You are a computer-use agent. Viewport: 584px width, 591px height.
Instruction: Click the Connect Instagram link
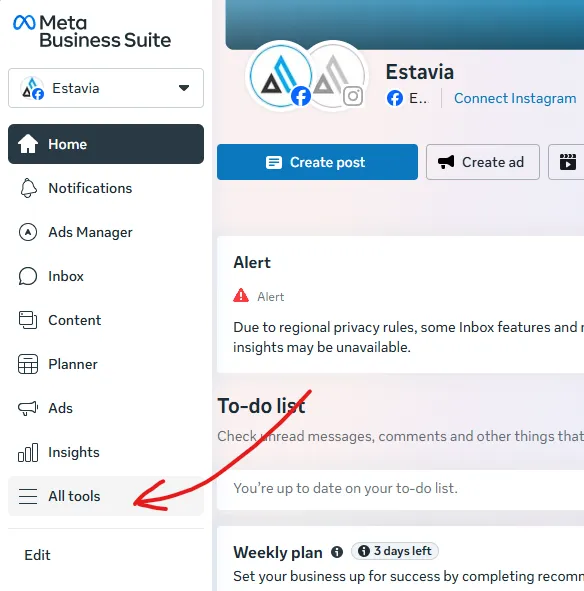[515, 98]
